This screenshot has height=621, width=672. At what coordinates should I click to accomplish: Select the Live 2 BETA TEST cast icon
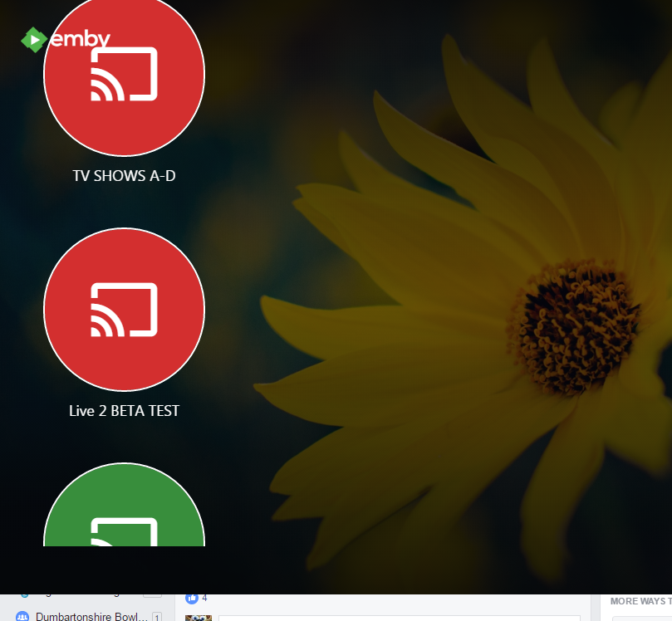tap(125, 310)
